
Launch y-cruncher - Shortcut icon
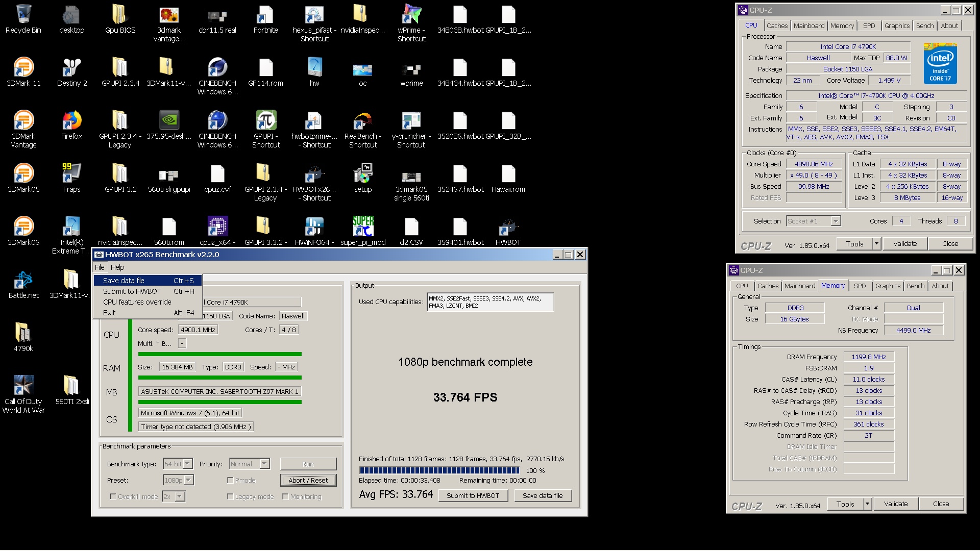pos(411,130)
